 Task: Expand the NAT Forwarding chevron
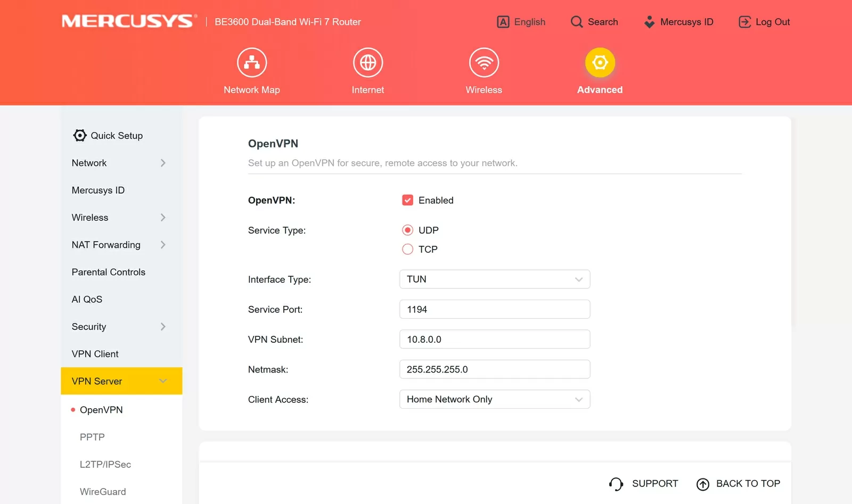pos(163,245)
